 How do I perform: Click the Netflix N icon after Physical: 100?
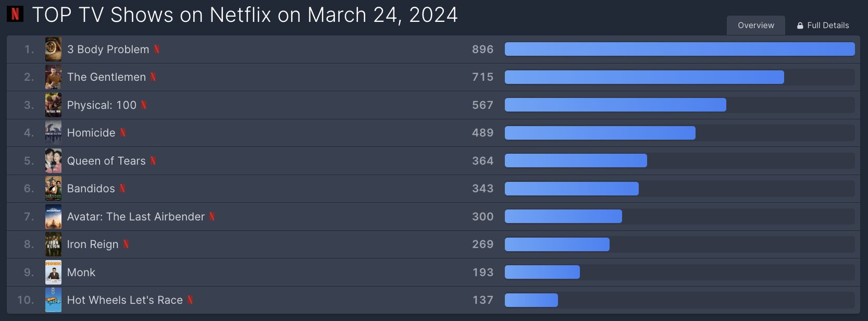click(144, 105)
